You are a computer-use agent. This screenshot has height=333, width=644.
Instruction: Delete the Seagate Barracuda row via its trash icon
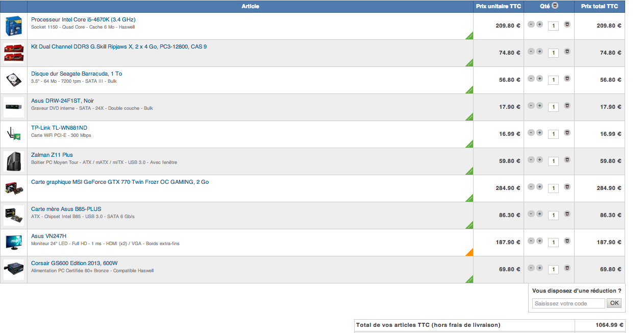pyautogui.click(x=567, y=79)
